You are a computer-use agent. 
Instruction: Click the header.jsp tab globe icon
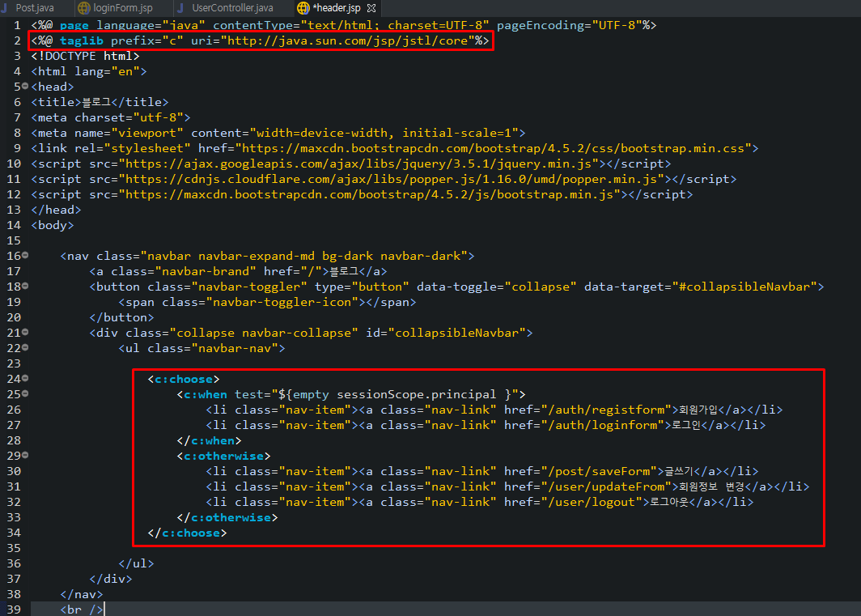tap(303, 8)
